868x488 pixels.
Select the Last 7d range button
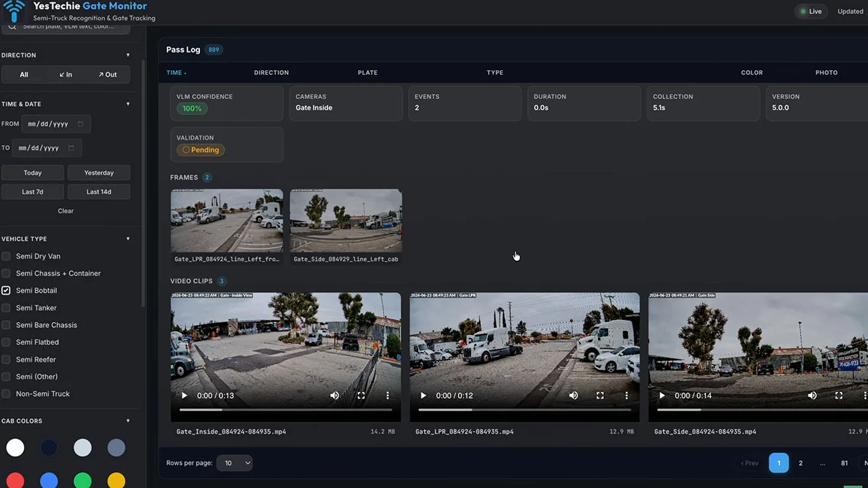(32, 192)
